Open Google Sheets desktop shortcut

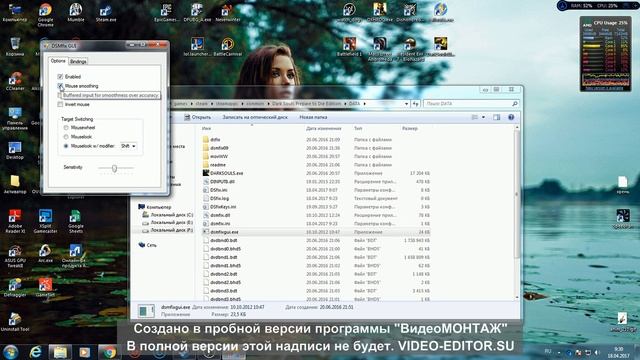76,221
